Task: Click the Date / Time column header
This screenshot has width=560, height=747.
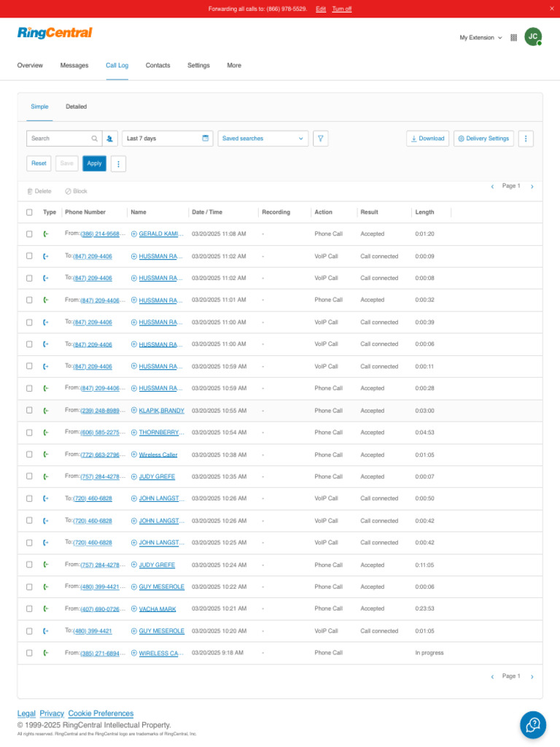Action: pyautogui.click(x=207, y=212)
